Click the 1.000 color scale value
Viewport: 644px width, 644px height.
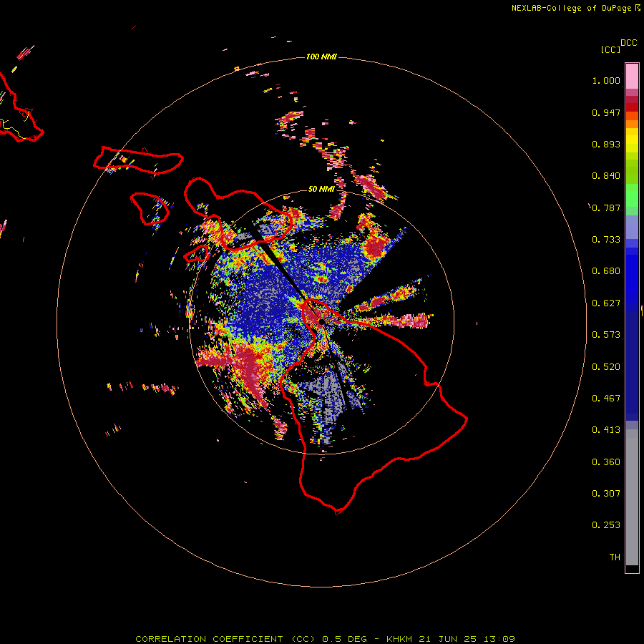click(x=606, y=80)
